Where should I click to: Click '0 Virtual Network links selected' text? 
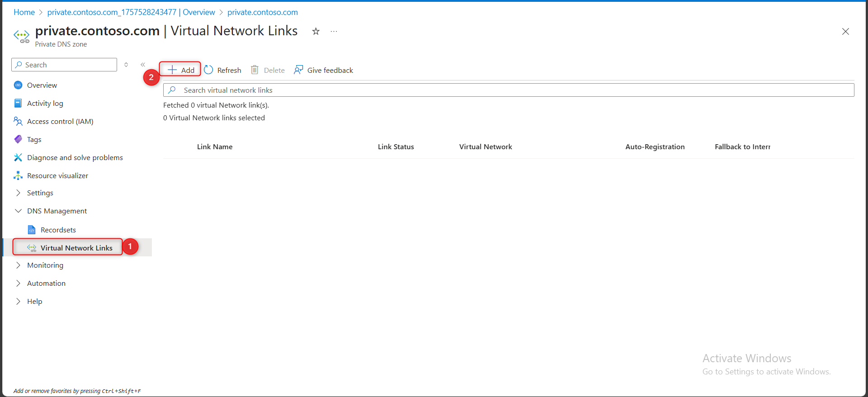pos(214,118)
